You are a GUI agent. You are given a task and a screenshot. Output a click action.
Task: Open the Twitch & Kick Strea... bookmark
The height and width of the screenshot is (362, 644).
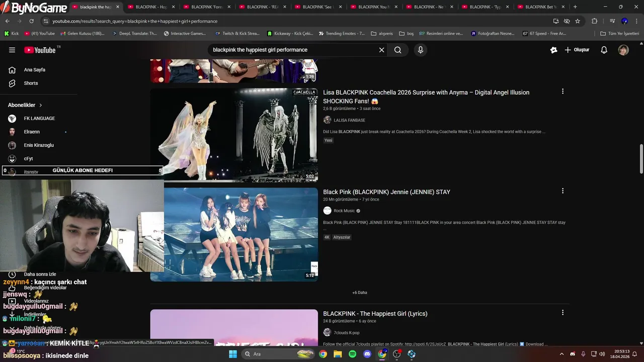[x=237, y=34]
